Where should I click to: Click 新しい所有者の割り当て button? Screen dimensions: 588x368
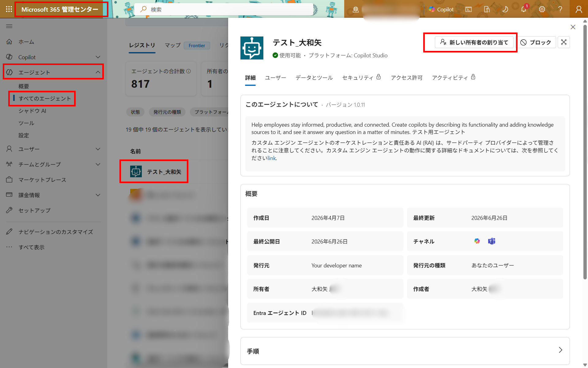click(x=474, y=42)
